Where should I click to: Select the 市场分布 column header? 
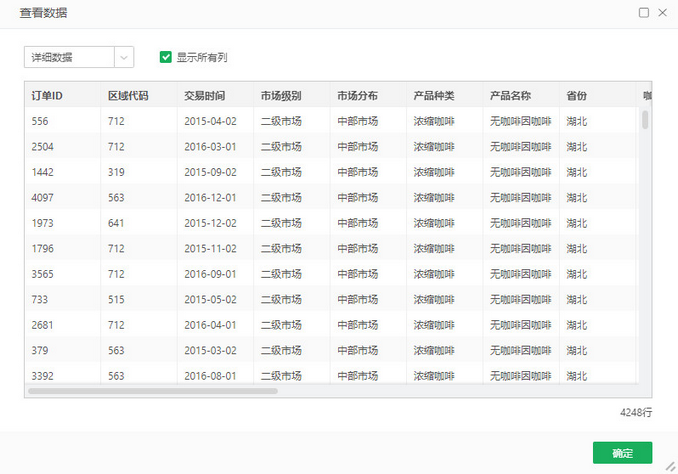click(x=357, y=96)
